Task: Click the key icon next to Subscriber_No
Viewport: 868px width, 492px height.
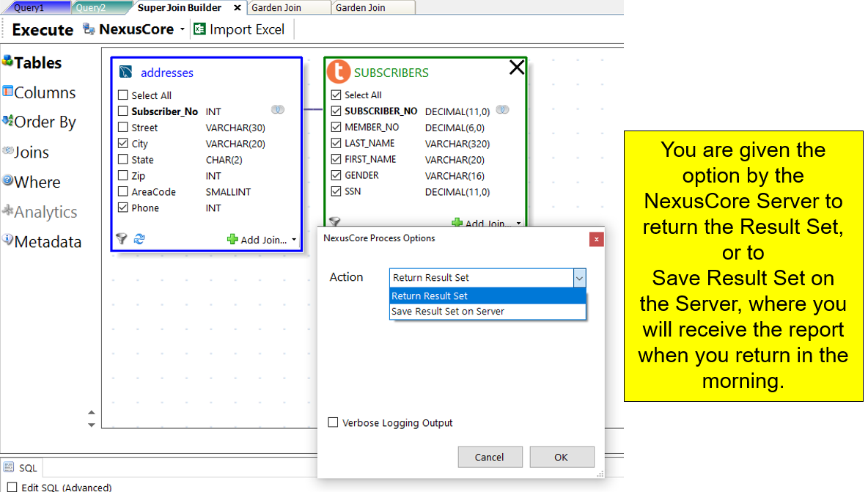Action: [x=277, y=110]
